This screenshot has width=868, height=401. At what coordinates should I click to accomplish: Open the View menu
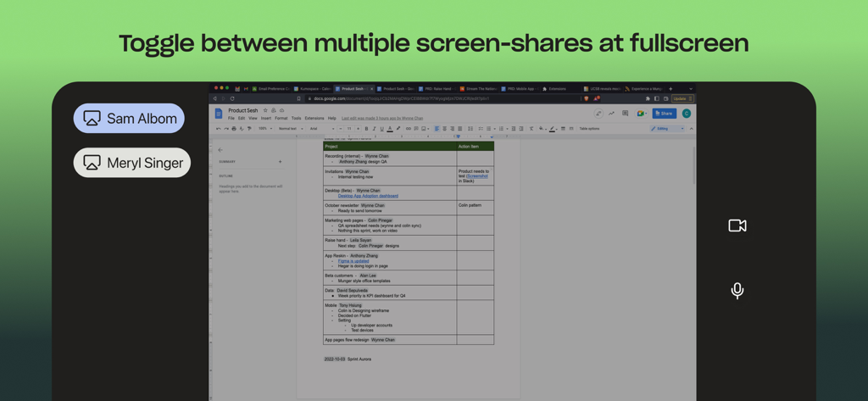[x=253, y=118]
